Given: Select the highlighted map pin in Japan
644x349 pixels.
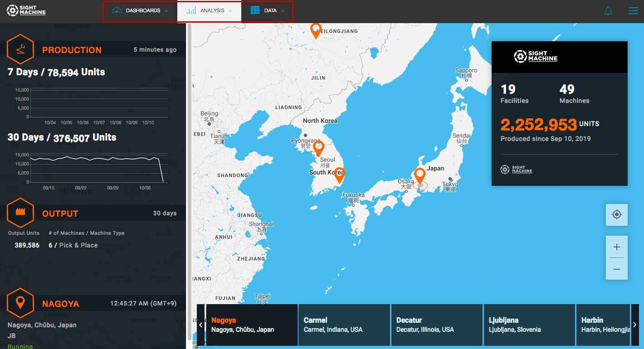Looking at the screenshot, I should point(420,176).
